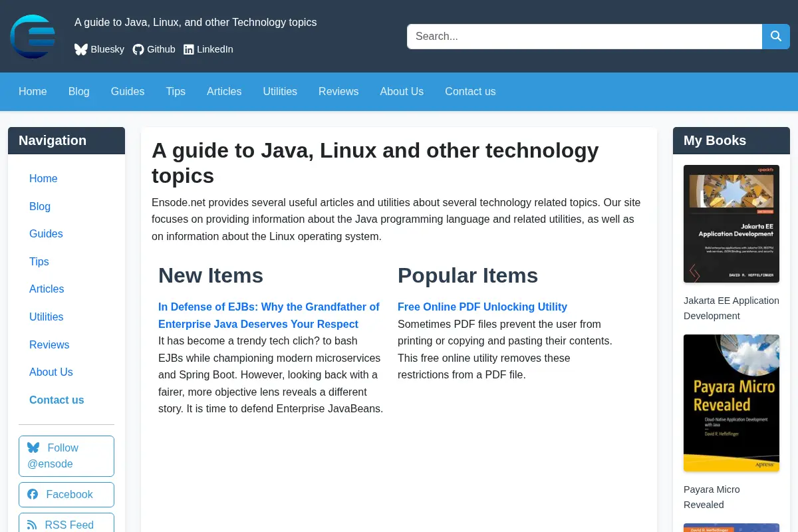Click the Facebook icon in sidebar
The height and width of the screenshot is (532, 798).
click(33, 494)
